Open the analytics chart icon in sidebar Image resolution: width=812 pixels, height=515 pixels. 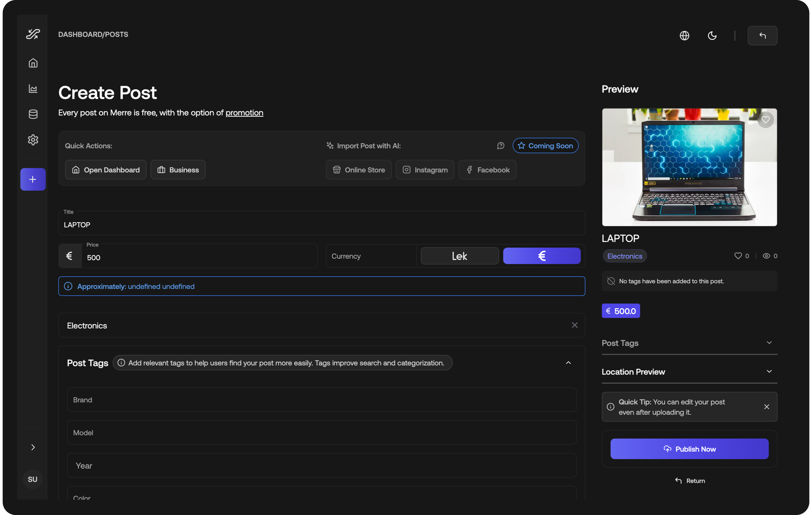click(x=33, y=89)
